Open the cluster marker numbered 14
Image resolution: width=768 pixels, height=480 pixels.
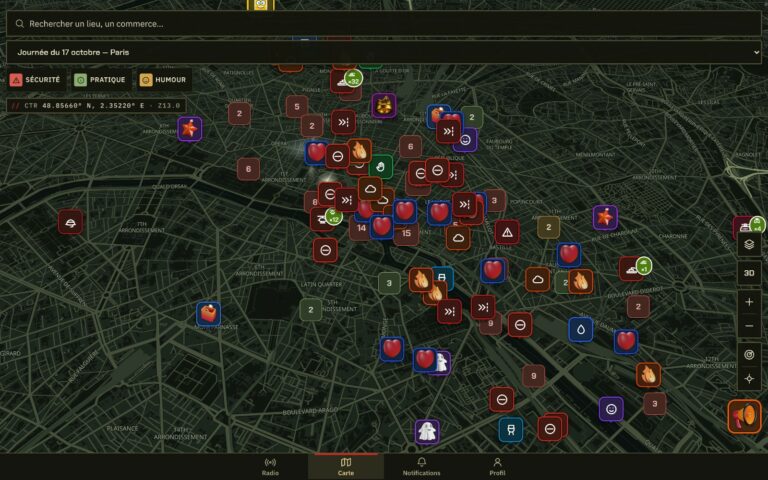[361, 228]
